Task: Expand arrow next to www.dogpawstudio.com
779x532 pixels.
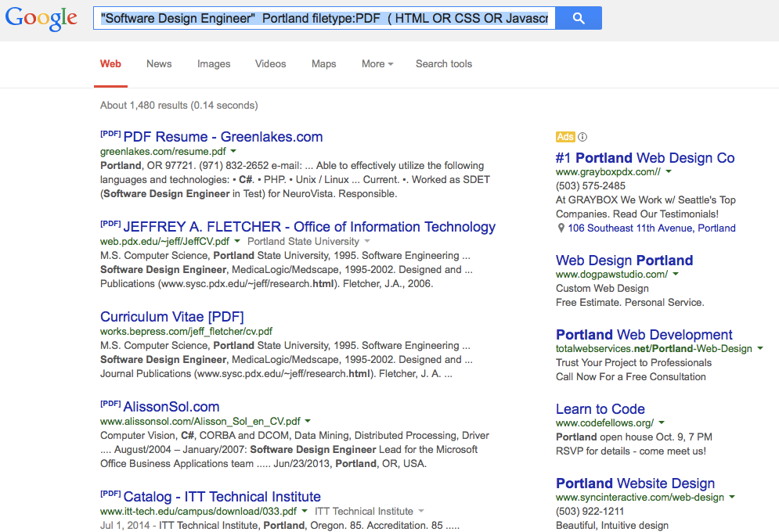Action: [x=676, y=274]
